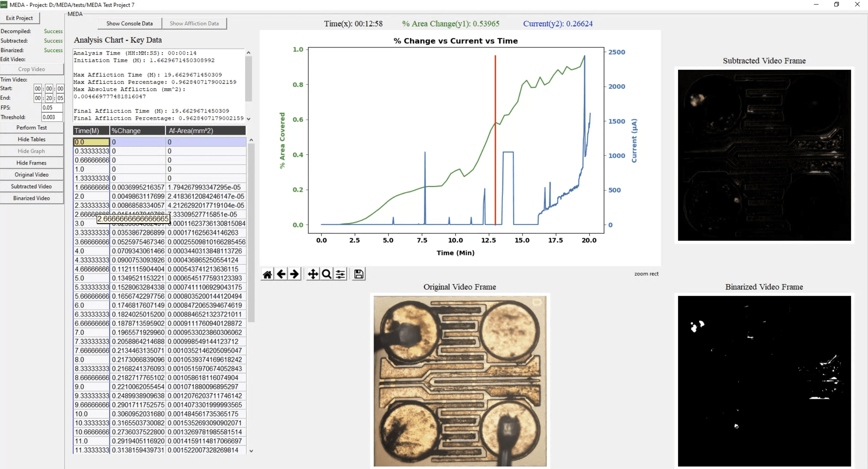Activate the Zoom magnifier tool
This screenshot has width=868, height=469.
[327, 274]
